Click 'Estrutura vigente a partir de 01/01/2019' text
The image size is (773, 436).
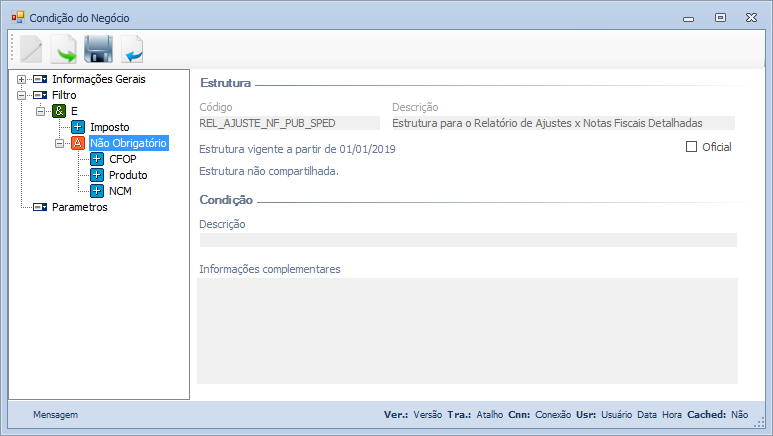pos(297,149)
